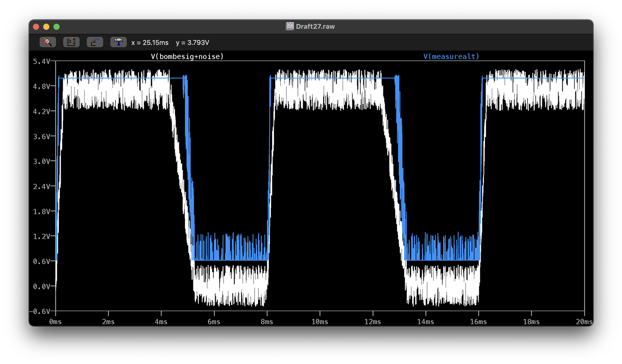Click the 6ms time axis label
The width and height of the screenshot is (622, 364).
214,322
